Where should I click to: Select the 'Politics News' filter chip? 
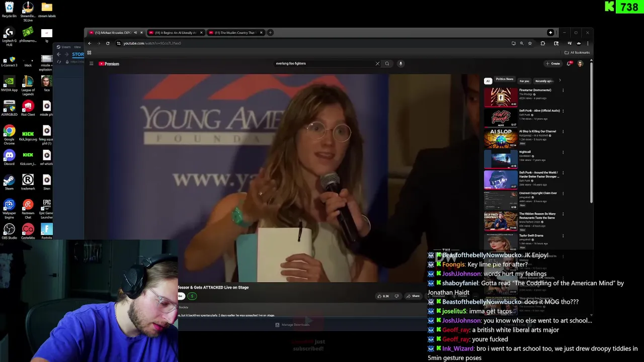point(504,79)
